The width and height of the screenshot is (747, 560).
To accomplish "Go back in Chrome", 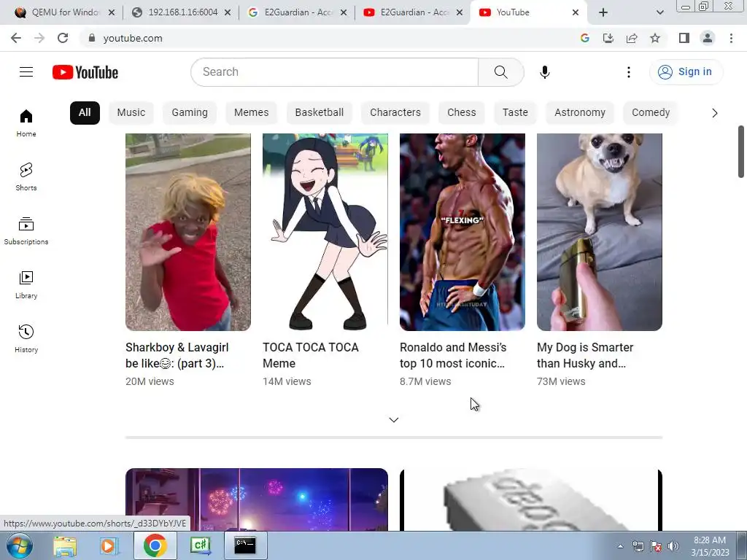I will point(16,38).
